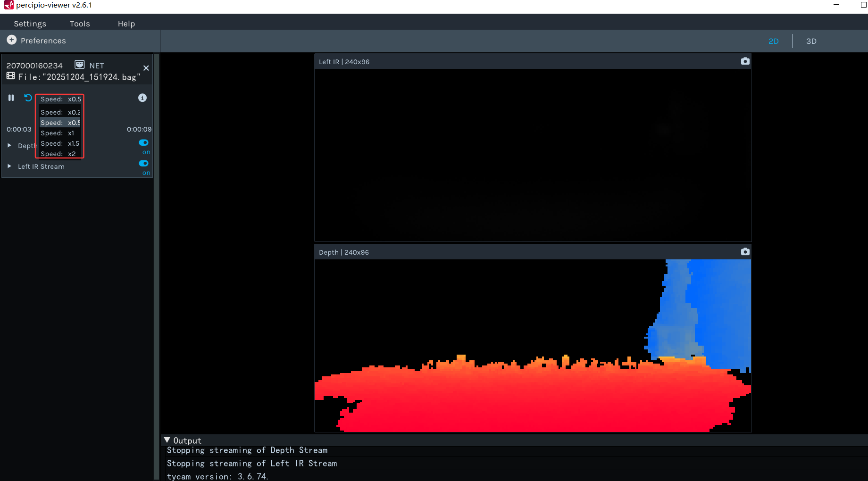
Task: Open the playback info icon
Action: tap(142, 98)
